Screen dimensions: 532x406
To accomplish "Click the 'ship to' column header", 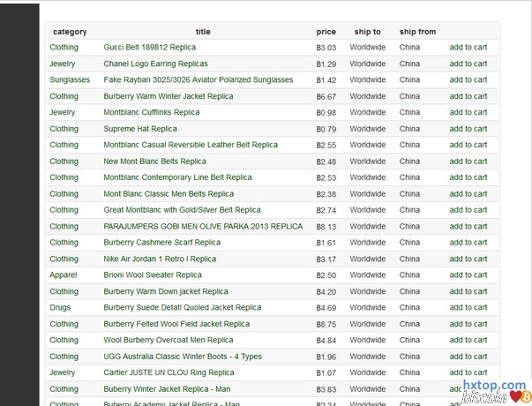I will click(x=367, y=32).
